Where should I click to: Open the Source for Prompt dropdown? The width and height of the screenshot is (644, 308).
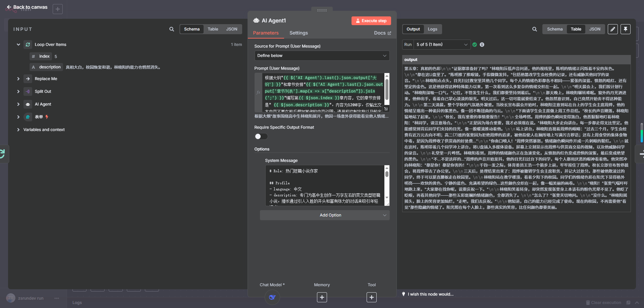coord(322,56)
